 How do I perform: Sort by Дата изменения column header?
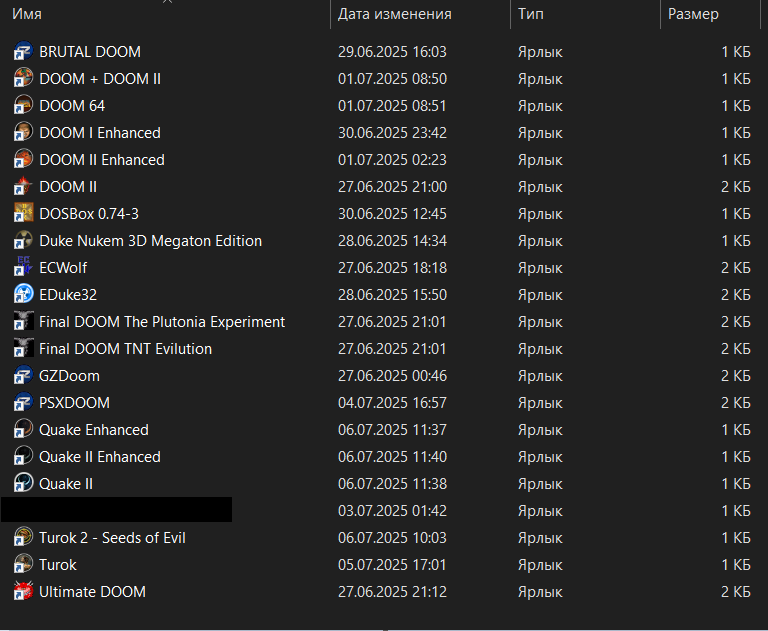pos(421,14)
